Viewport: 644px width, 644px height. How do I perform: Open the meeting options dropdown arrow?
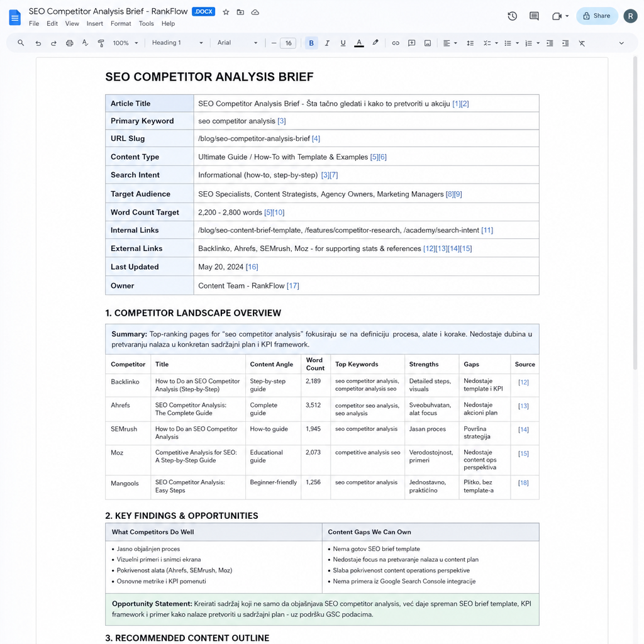click(567, 16)
